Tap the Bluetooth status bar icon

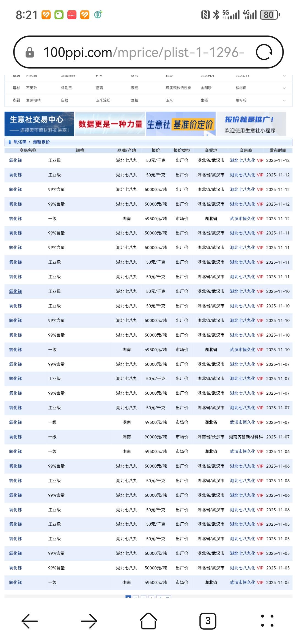click(216, 15)
